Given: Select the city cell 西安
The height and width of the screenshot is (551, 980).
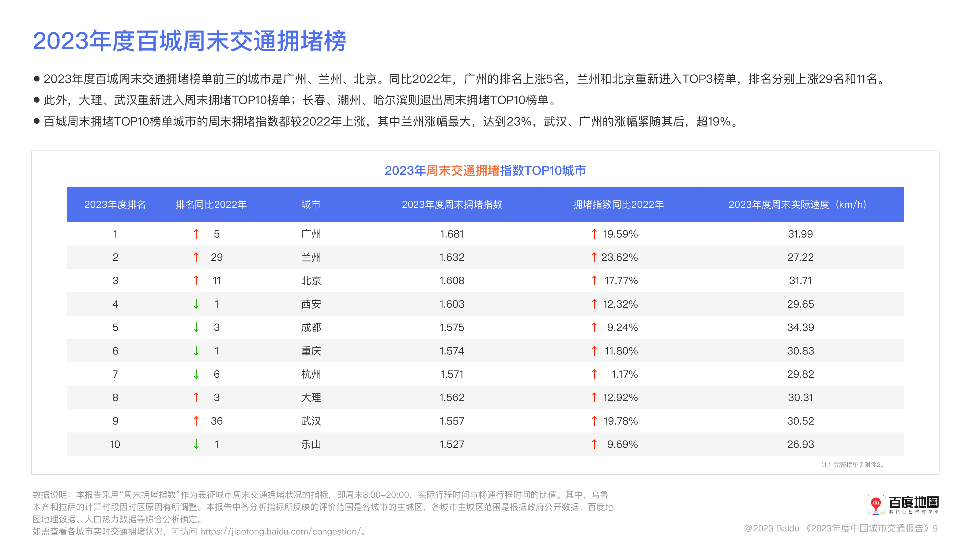Looking at the screenshot, I should (311, 304).
